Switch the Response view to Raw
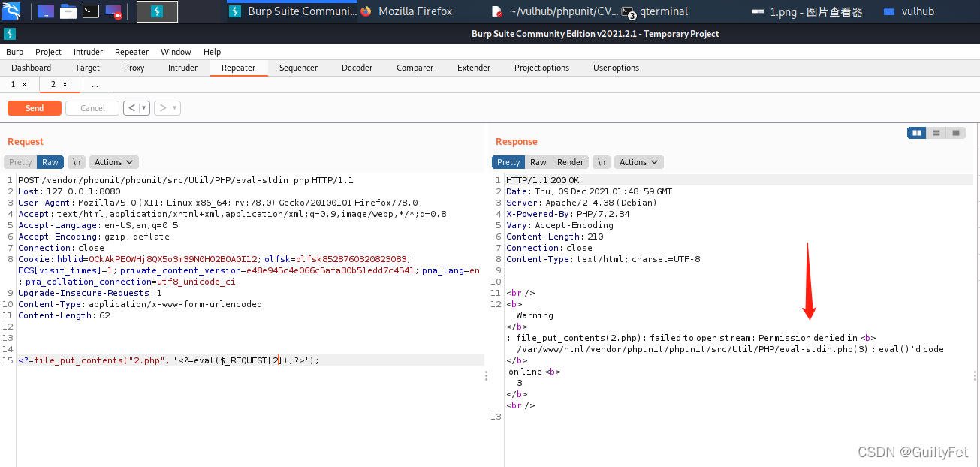 [538, 162]
